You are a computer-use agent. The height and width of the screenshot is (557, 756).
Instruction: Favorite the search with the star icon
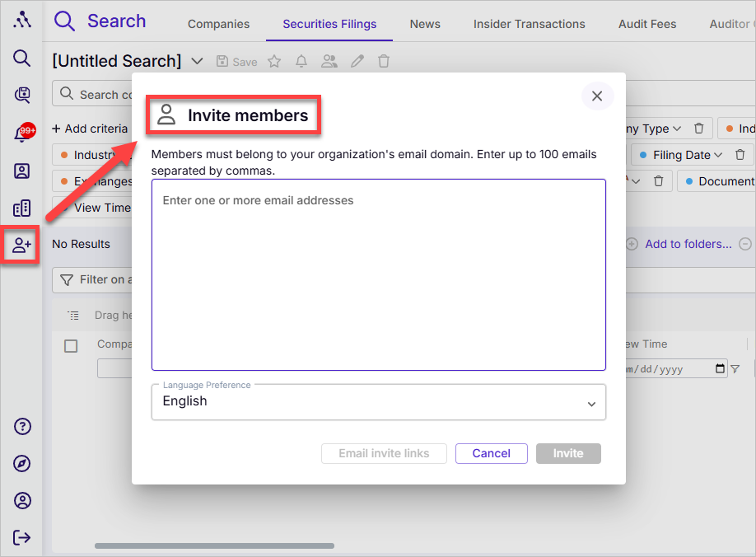pyautogui.click(x=274, y=61)
